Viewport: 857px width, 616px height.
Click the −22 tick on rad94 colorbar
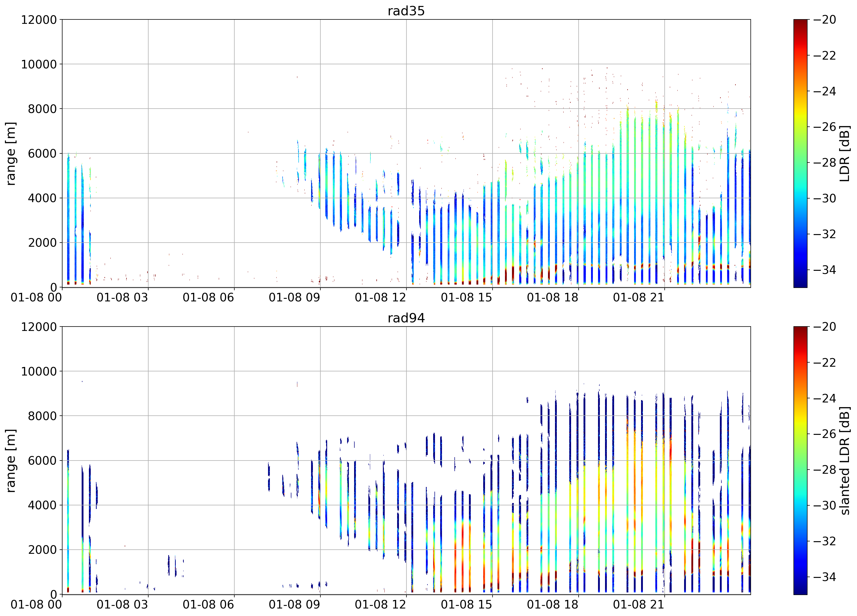(825, 363)
